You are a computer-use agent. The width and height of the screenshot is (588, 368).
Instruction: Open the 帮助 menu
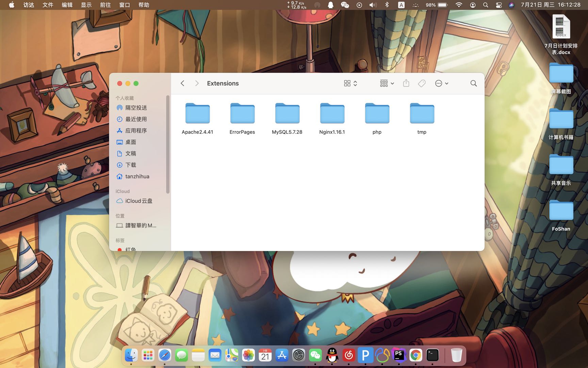click(144, 5)
